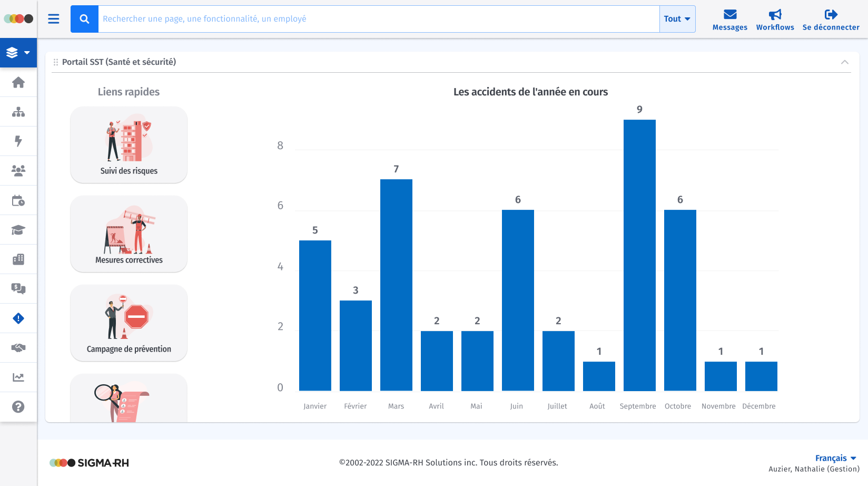Open the hamburger navigation menu
This screenshot has width=868, height=486.
pos(54,19)
